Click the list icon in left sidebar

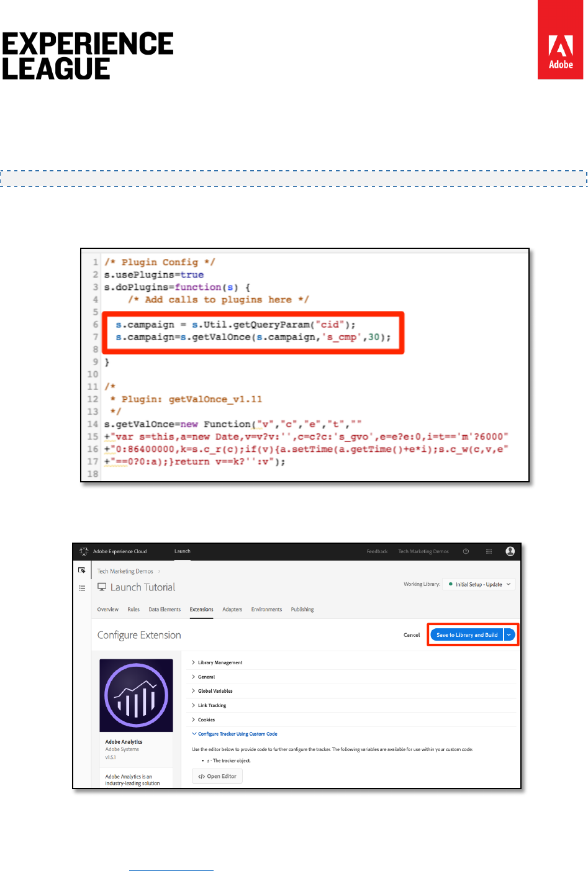[x=82, y=587]
